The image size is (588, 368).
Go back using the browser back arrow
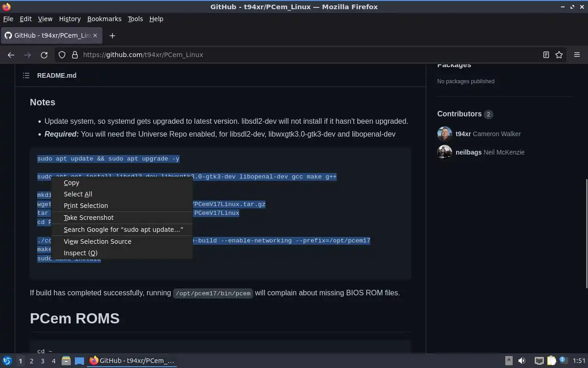(11, 55)
